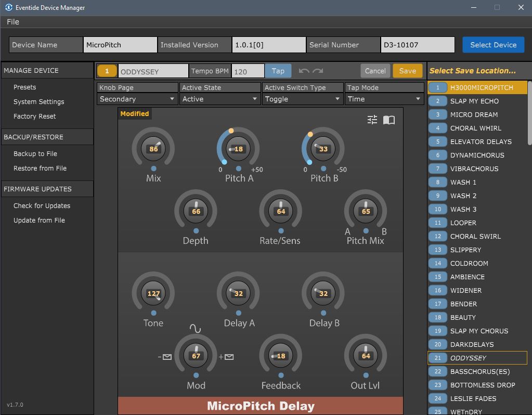Click the minus envelope icon beside Mod

pos(165,357)
